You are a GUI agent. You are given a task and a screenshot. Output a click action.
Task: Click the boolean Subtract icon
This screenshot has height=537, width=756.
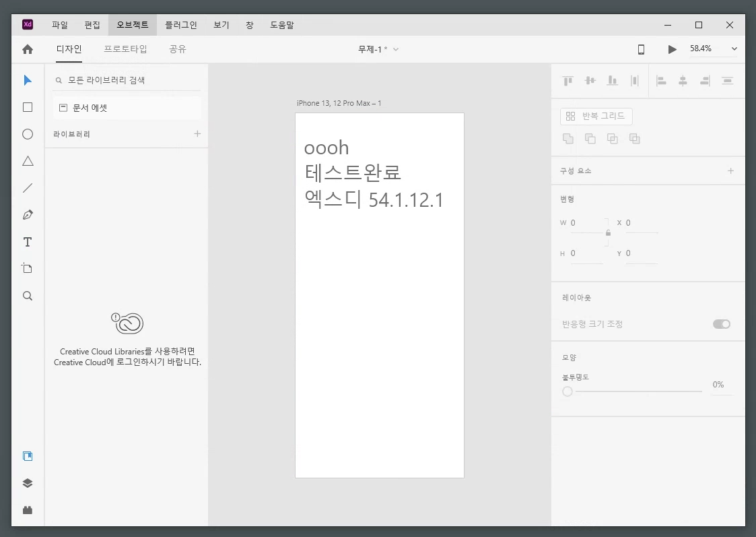point(590,139)
